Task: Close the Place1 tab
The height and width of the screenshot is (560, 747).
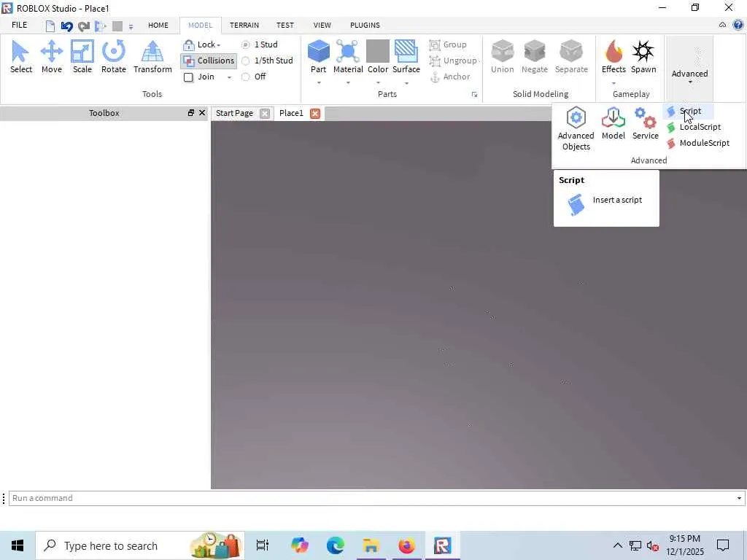Action: pyautogui.click(x=315, y=113)
